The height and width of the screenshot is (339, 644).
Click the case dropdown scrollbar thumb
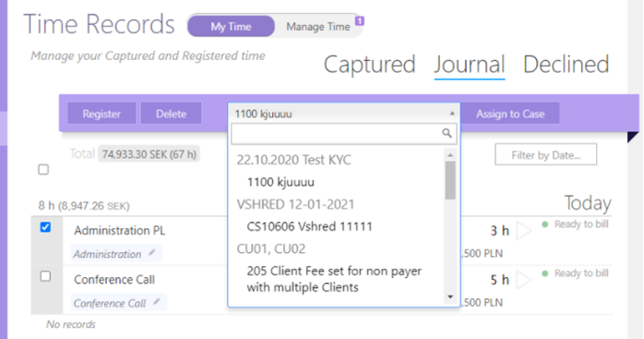450,180
